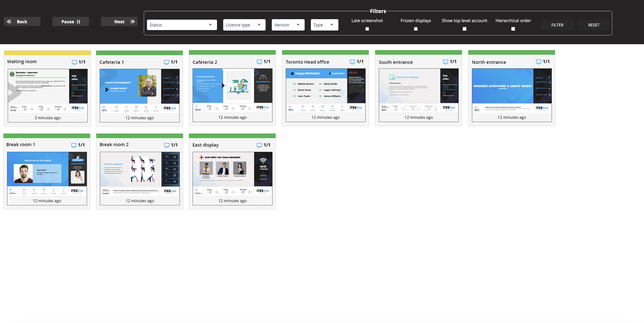
Task: Click the monitor icon on South entrance card
Action: pos(445,62)
